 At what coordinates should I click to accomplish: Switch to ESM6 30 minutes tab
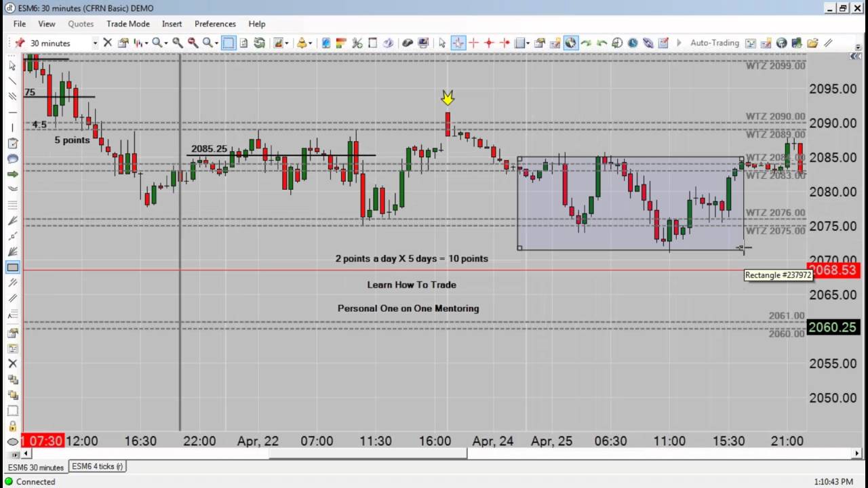(x=35, y=467)
